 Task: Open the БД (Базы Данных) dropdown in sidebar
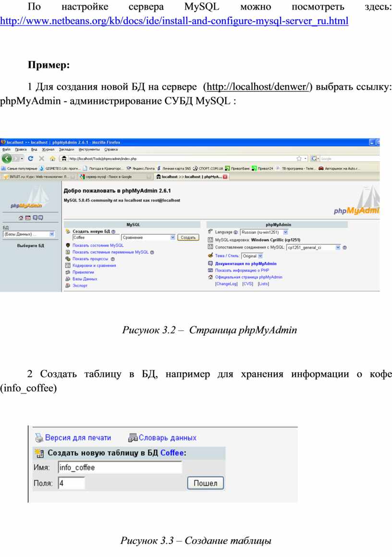52,234
